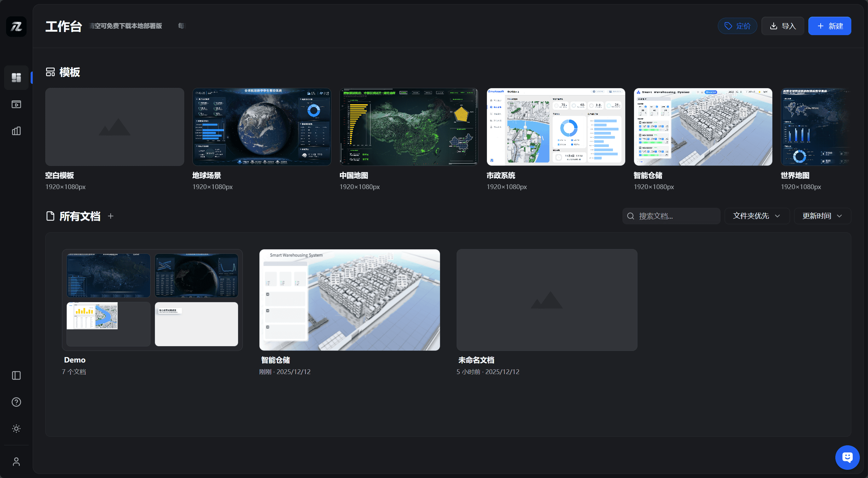Collapse sidebar using the panel layout icon

pos(16,375)
